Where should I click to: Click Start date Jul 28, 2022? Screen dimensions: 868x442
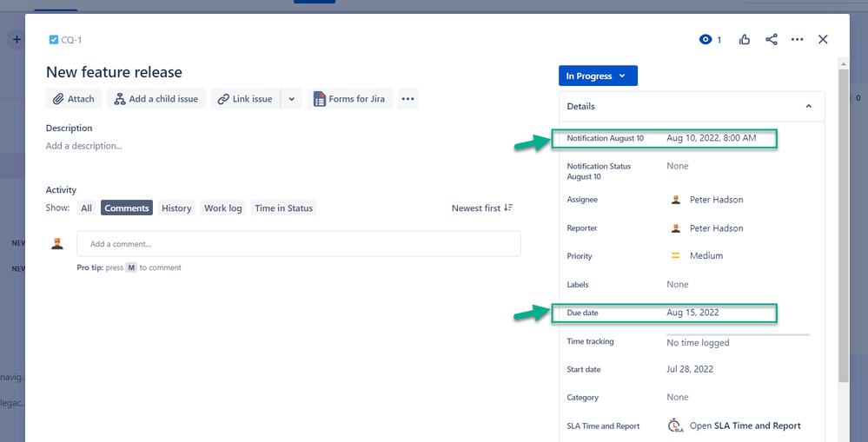690,369
